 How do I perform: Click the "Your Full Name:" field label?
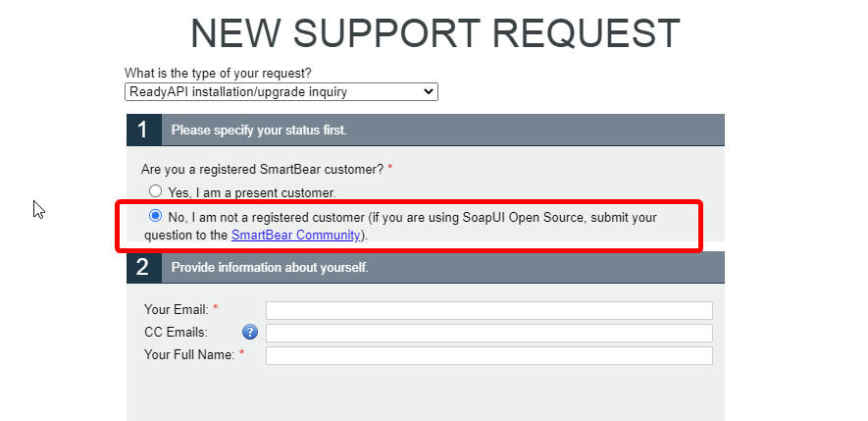(189, 355)
